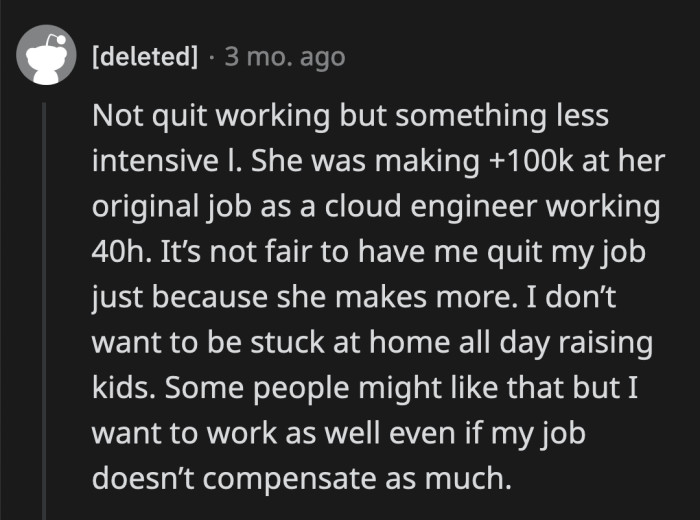The width and height of the screenshot is (700, 520).
Task: Collapse the comment using the vertical thread line
Action: [x=43, y=300]
